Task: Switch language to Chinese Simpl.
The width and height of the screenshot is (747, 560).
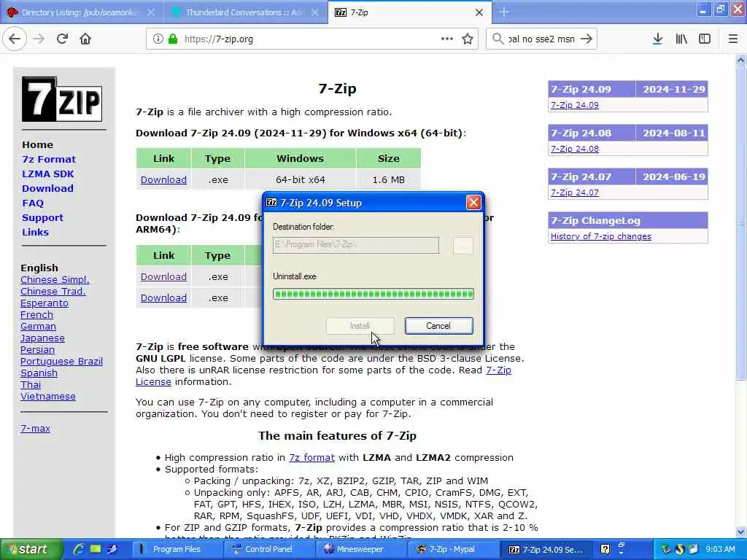Action: click(x=55, y=279)
